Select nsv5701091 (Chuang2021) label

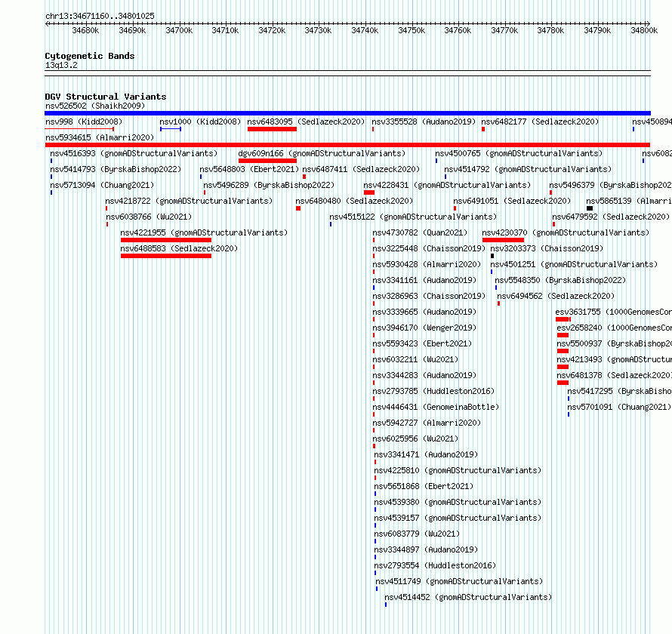point(619,407)
